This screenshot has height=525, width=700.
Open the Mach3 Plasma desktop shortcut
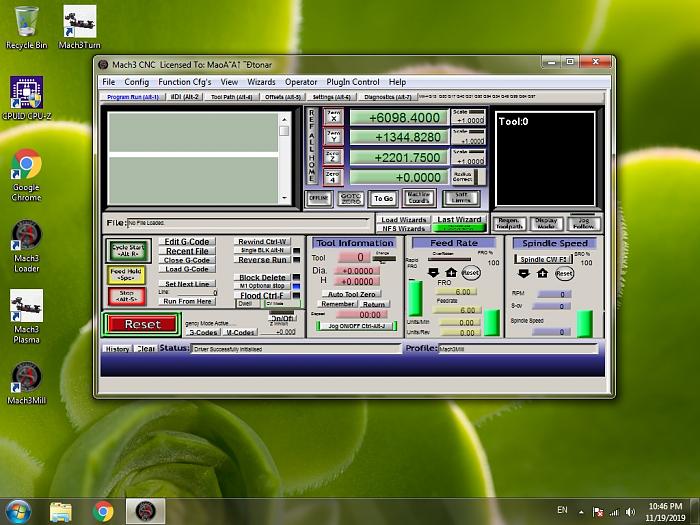tap(26, 317)
